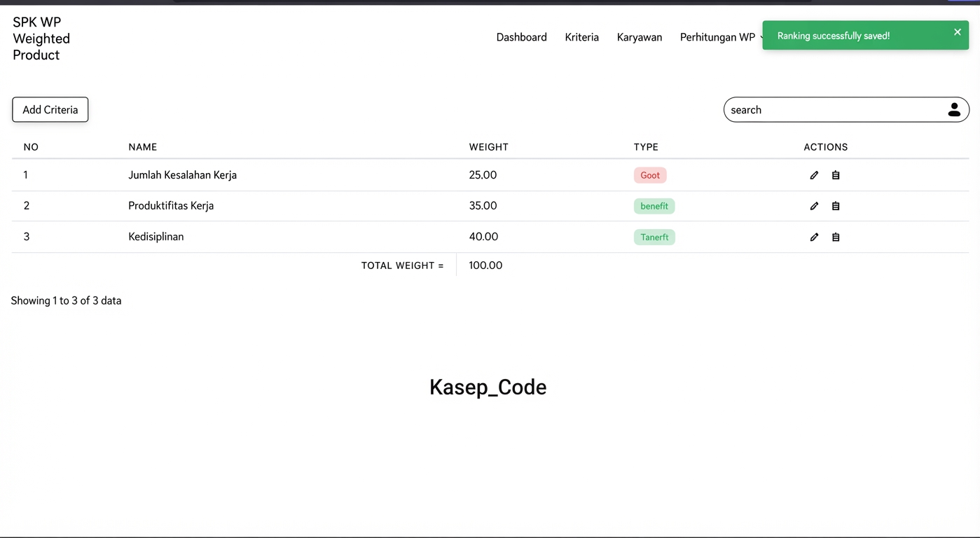Click the ACTIONS column header
Viewport: 980px width, 538px height.
(x=825, y=147)
